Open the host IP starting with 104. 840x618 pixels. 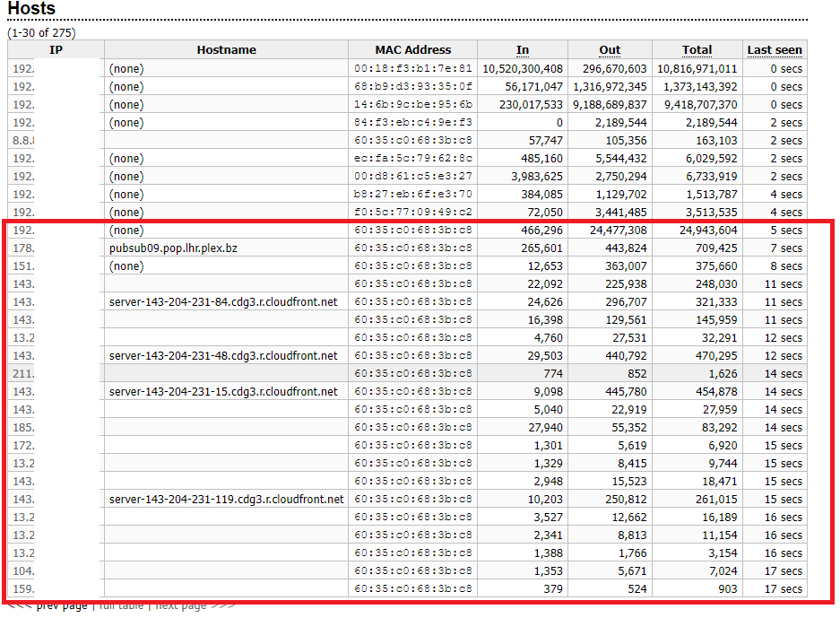(23, 571)
